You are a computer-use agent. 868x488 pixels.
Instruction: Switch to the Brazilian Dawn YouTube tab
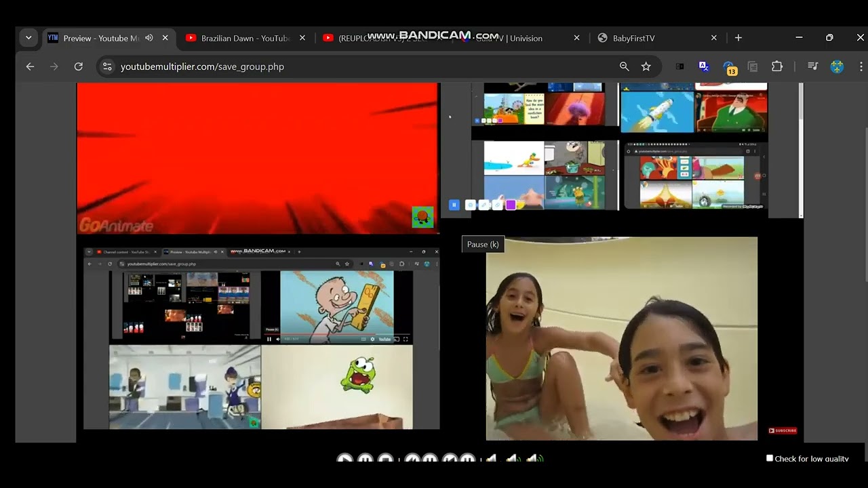(245, 38)
